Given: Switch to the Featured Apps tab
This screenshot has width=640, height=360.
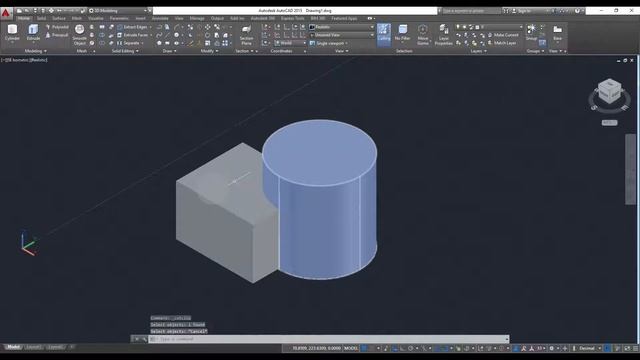Looking at the screenshot, I should click(344, 18).
